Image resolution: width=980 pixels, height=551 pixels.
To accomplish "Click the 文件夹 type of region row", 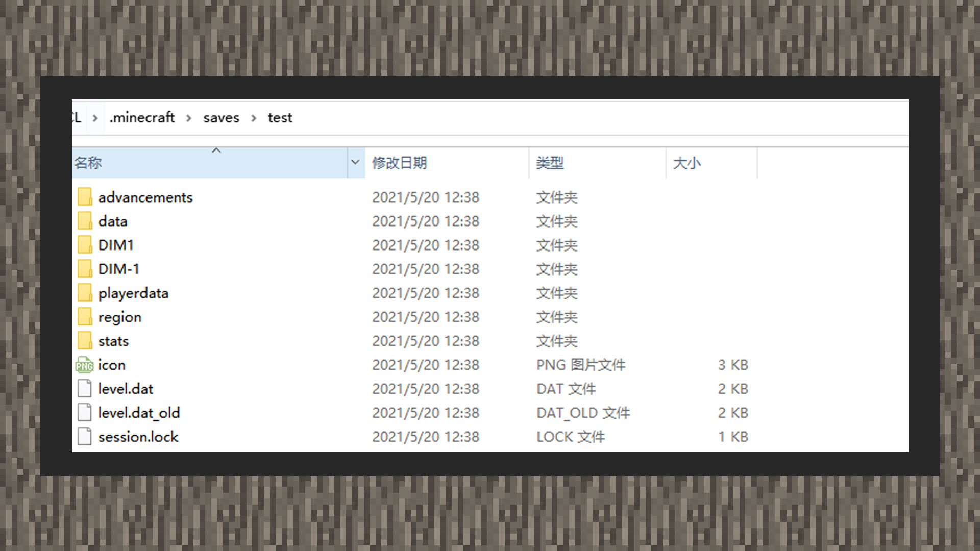I will click(557, 317).
